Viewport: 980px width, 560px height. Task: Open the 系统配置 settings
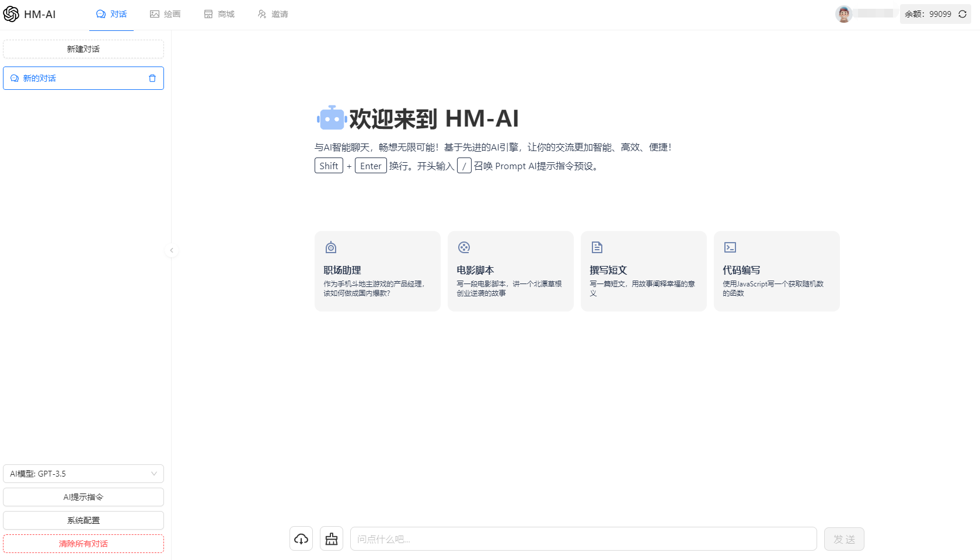83,520
